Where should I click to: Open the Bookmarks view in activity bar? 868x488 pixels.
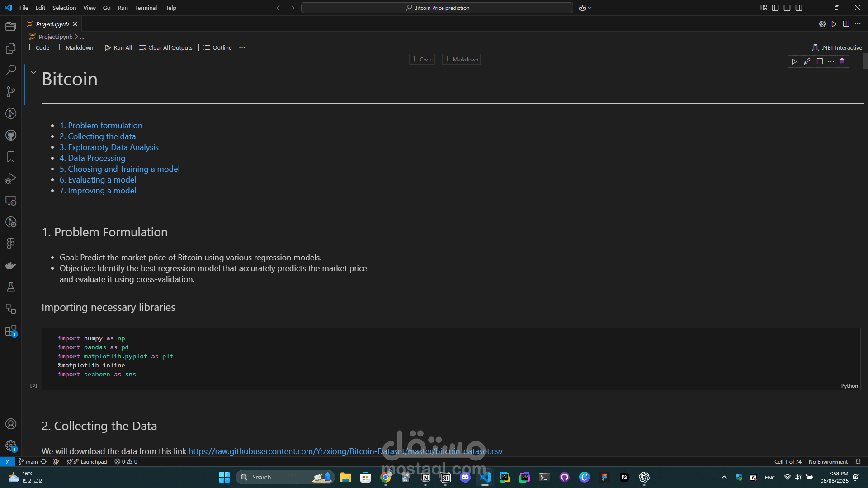(x=11, y=157)
